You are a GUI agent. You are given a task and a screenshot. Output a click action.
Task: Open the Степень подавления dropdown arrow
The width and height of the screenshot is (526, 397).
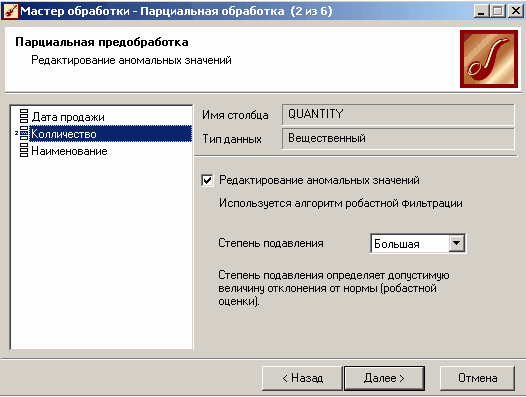(x=457, y=243)
